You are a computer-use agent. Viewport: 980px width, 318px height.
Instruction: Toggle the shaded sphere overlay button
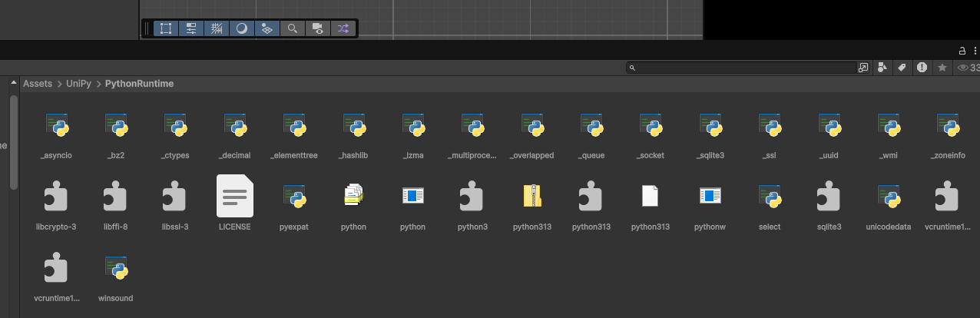point(241,28)
